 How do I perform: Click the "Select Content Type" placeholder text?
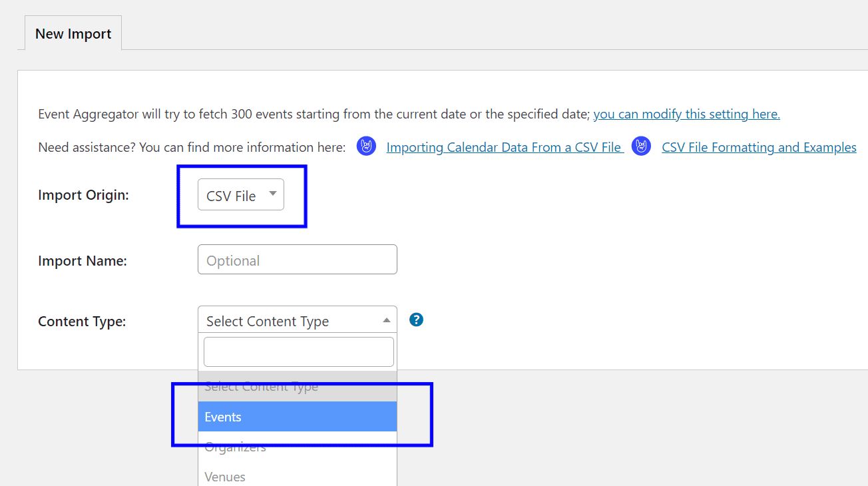pyautogui.click(x=266, y=320)
